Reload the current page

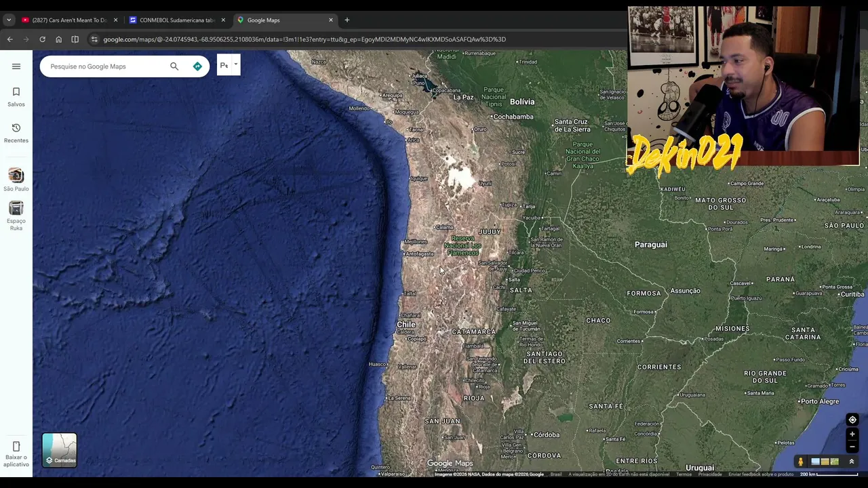tap(42, 39)
